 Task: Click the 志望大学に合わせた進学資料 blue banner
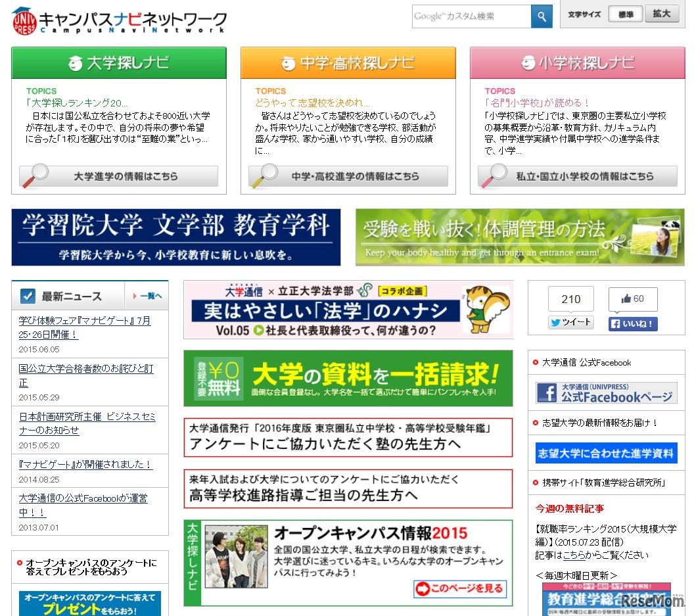coord(605,453)
